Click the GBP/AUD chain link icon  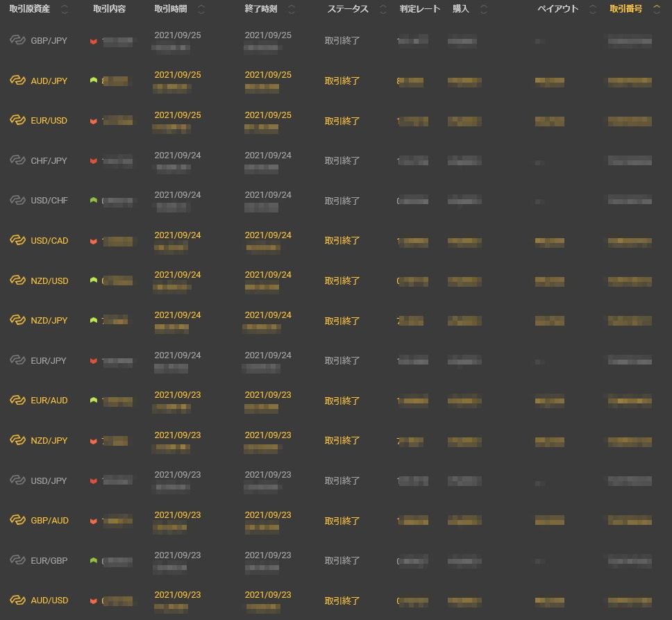[17, 521]
